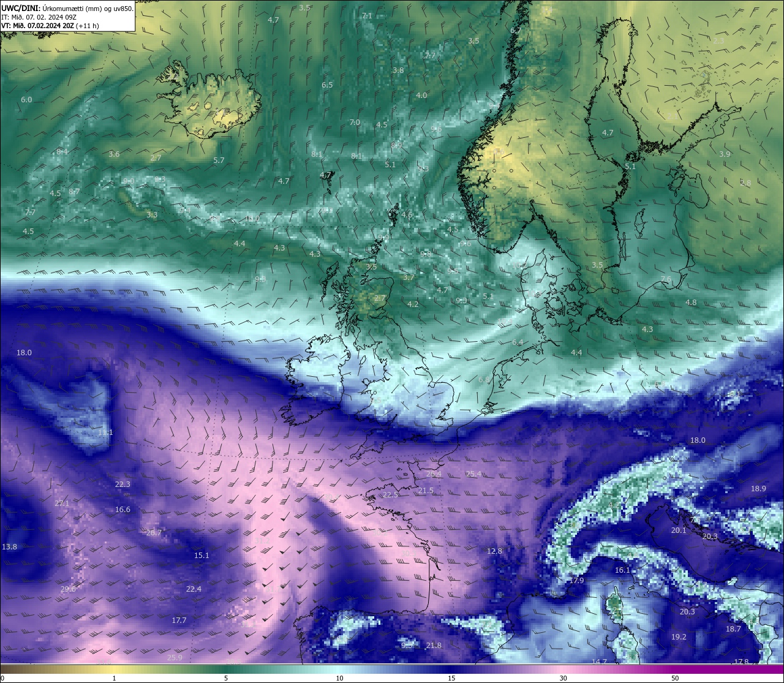Click the 22.4 value label on the map

coord(194,589)
